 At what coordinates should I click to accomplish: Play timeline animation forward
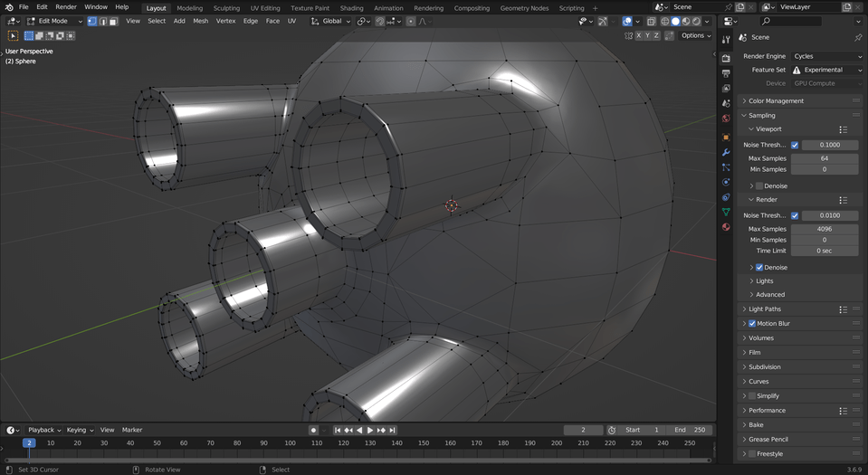click(370, 430)
